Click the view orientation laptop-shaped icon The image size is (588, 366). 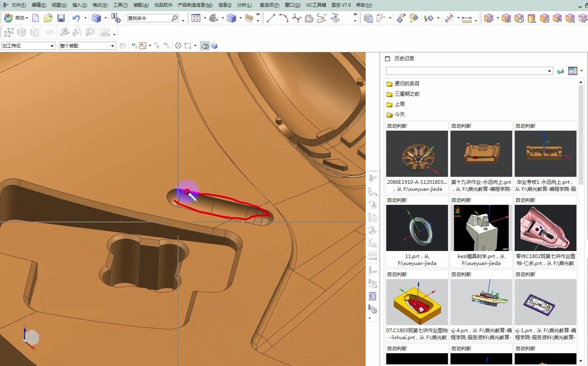214,18
